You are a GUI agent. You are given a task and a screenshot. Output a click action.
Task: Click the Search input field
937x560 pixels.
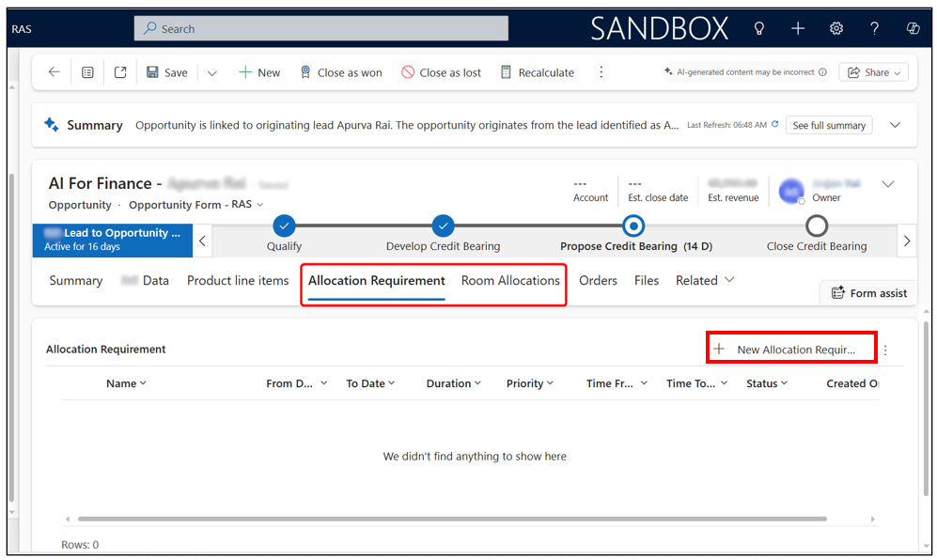click(x=321, y=29)
